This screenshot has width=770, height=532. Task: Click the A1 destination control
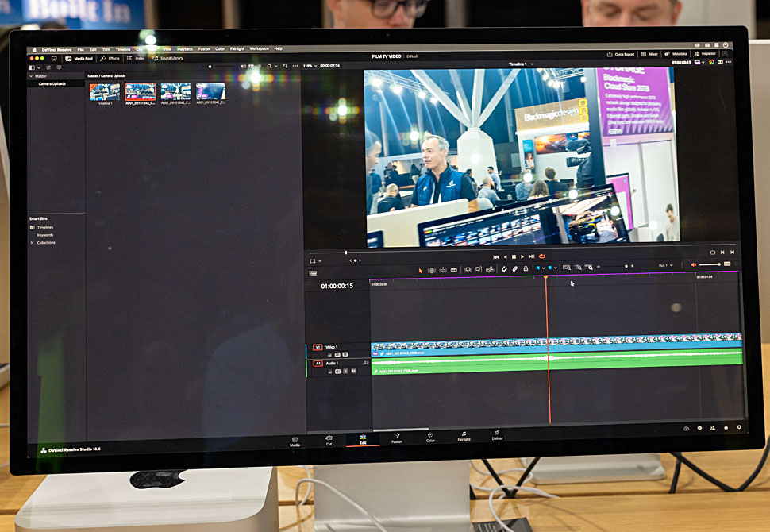(318, 364)
